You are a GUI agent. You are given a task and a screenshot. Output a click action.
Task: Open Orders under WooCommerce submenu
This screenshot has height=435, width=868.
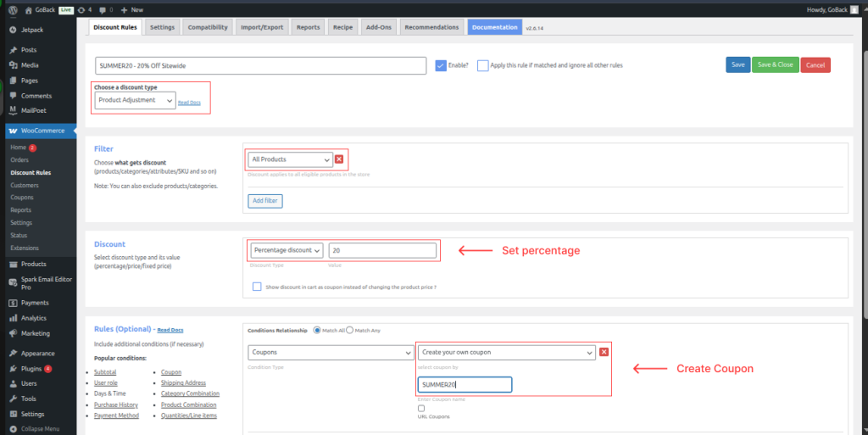click(x=19, y=160)
